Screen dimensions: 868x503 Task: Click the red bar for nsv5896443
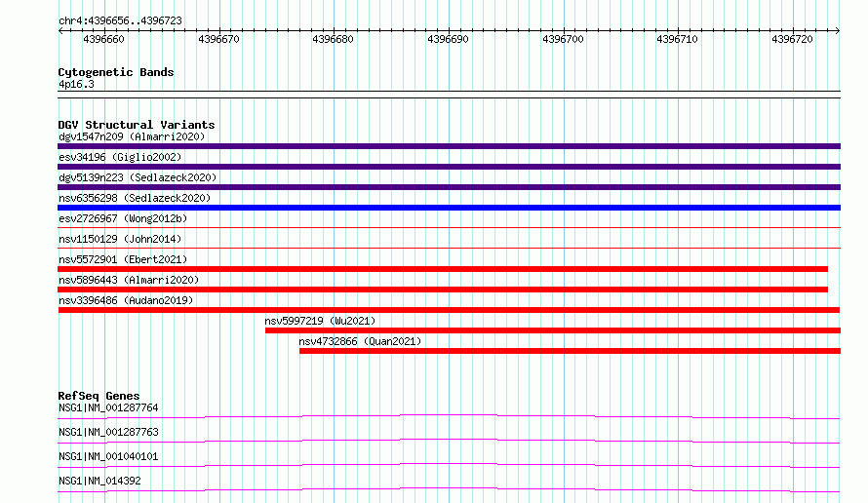pos(443,290)
